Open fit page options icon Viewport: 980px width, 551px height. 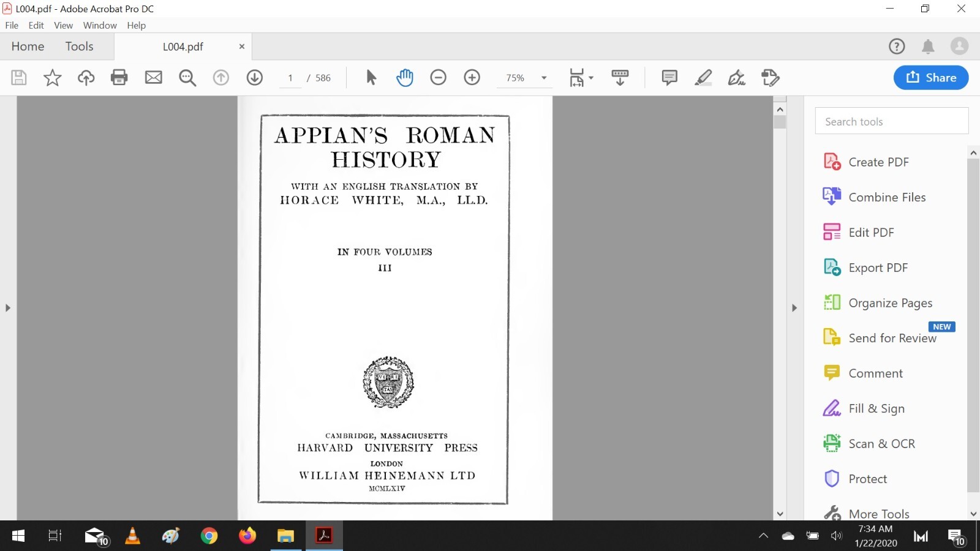click(577, 78)
